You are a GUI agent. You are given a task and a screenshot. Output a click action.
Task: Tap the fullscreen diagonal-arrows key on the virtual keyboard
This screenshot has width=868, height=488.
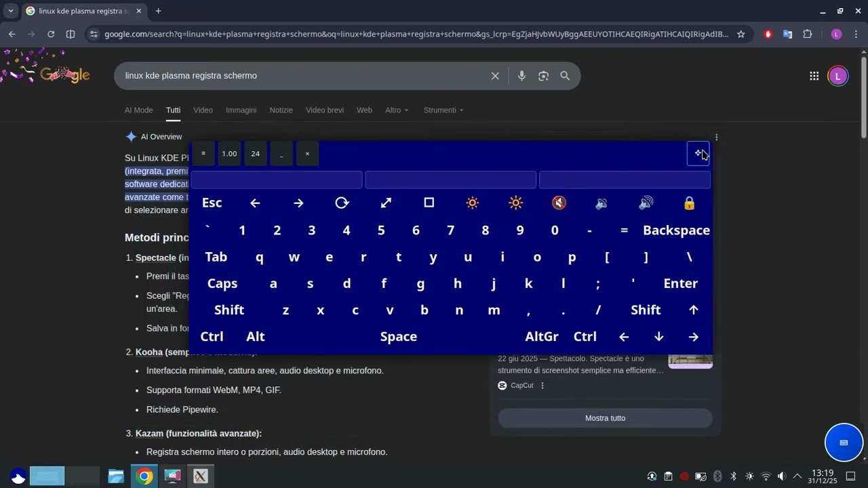point(386,203)
